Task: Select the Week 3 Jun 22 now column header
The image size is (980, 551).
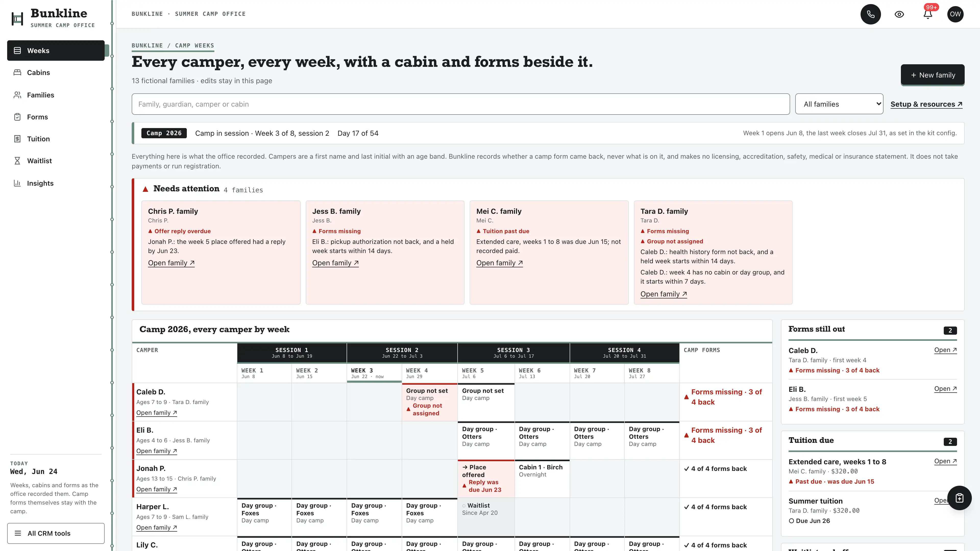Action: coord(374,373)
